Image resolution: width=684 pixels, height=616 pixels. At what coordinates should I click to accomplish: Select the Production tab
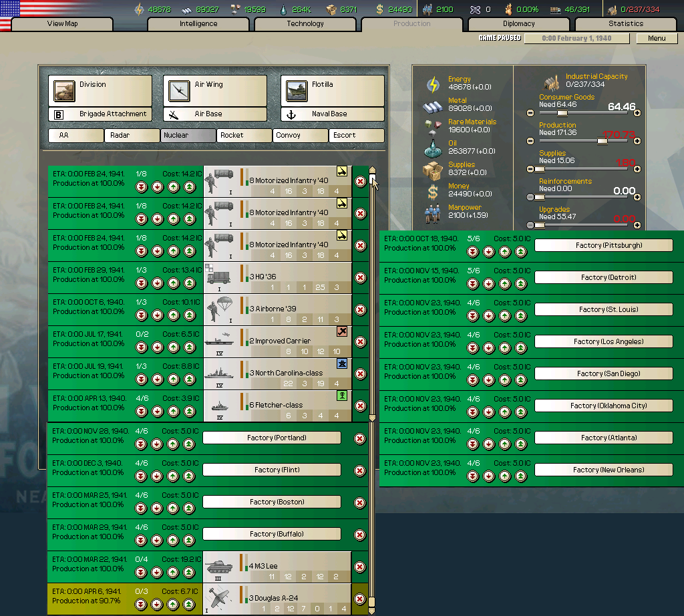click(x=411, y=24)
